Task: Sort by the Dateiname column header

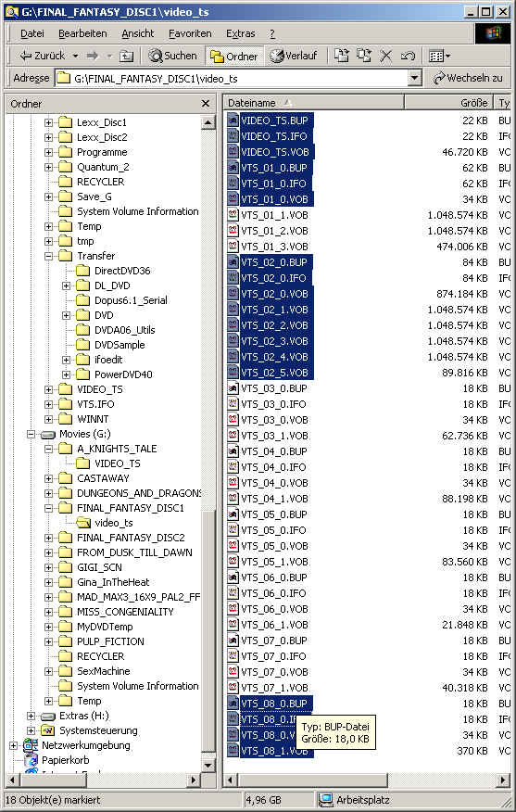Action: coord(315,103)
